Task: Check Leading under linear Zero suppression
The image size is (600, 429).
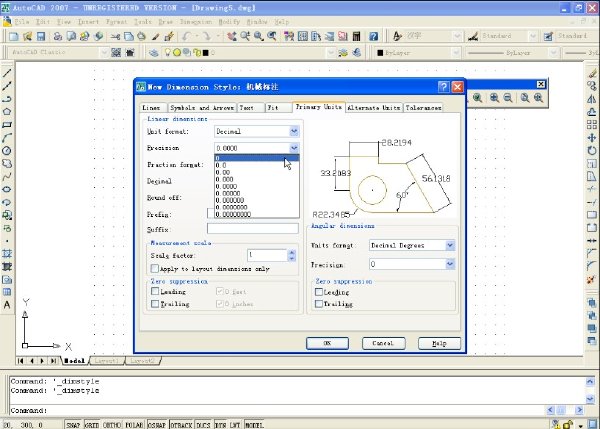Action: pos(155,291)
